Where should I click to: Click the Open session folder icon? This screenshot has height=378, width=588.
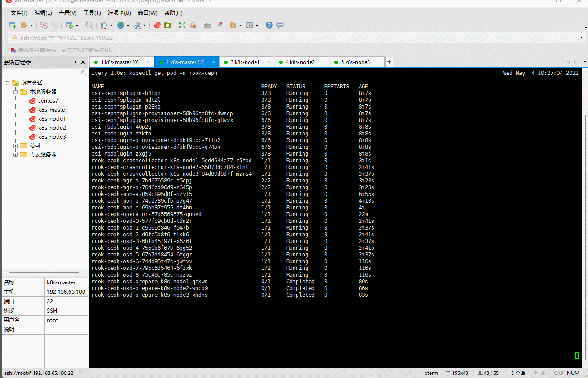(x=24, y=25)
